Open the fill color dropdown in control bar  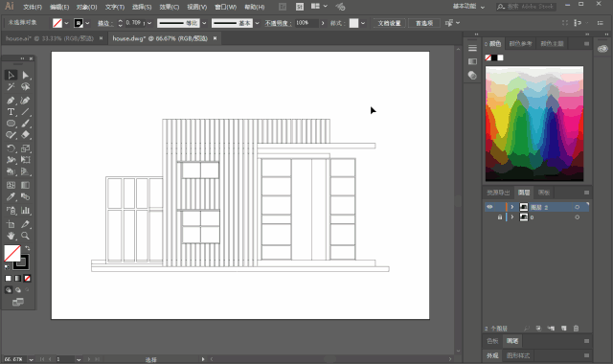[x=66, y=23]
